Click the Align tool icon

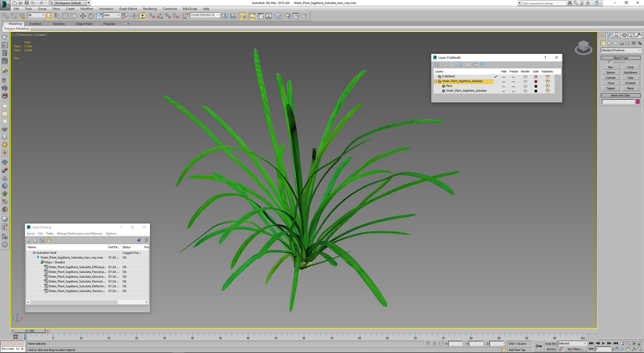(x=233, y=16)
